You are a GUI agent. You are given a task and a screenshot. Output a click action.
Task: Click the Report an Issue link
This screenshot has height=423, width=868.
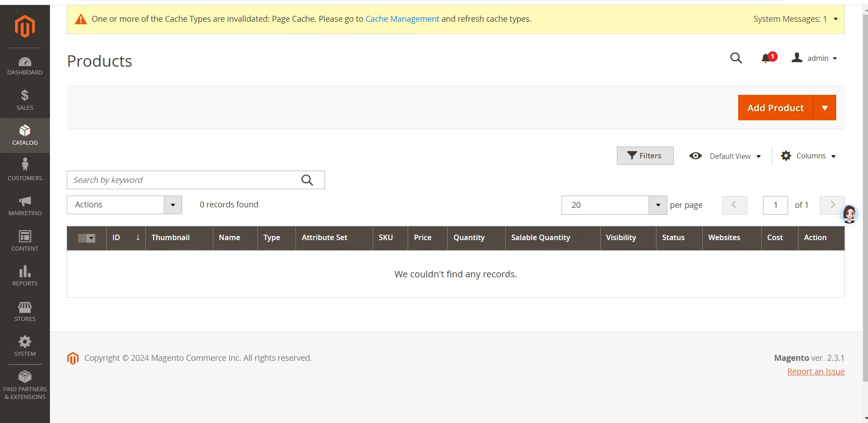tap(816, 372)
